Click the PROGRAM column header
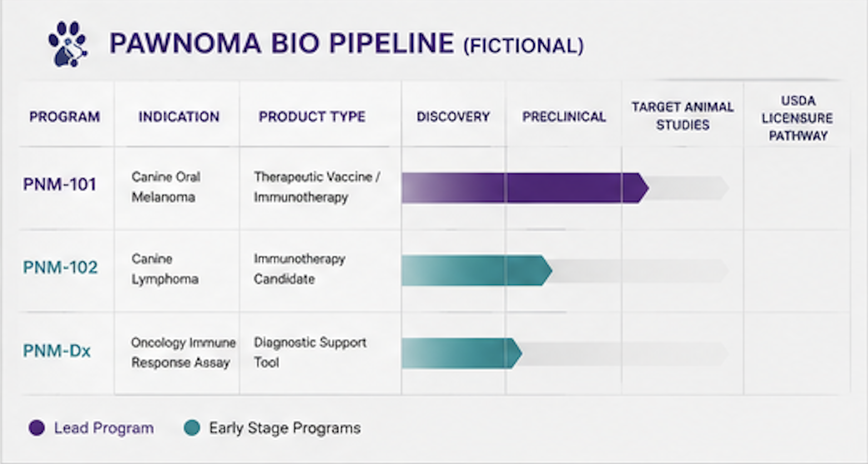The image size is (868, 464). click(65, 117)
